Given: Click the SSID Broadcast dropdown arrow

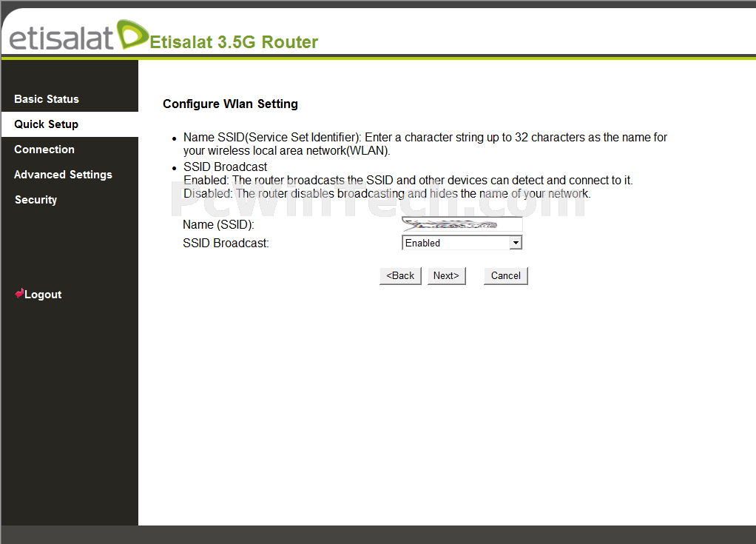Looking at the screenshot, I should [516, 243].
